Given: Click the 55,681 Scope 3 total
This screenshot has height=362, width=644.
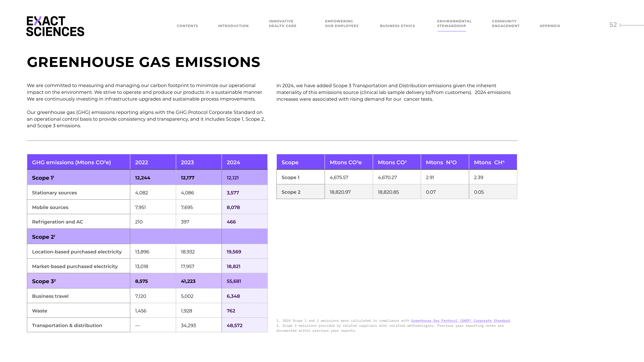Looking at the screenshot, I should pos(234,281).
